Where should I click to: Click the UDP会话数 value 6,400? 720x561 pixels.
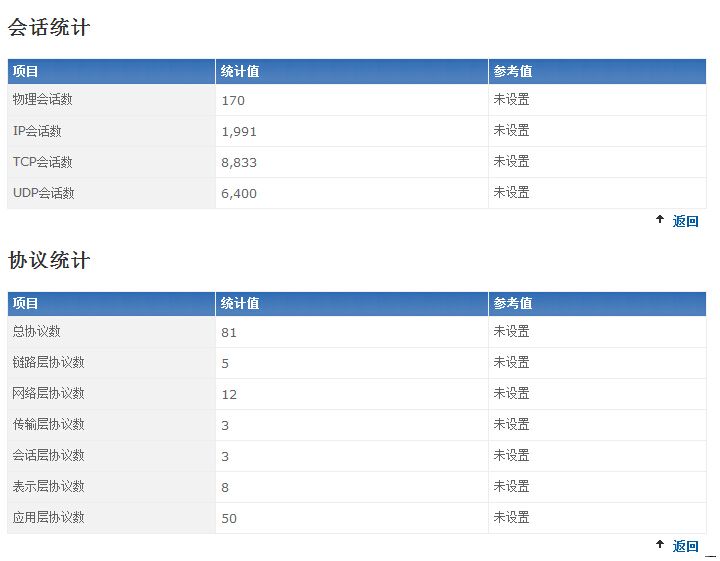239,193
